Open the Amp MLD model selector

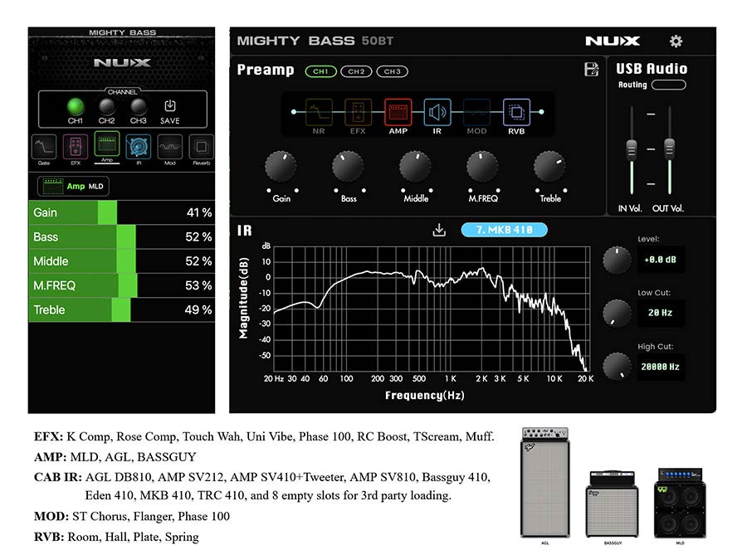[x=73, y=187]
